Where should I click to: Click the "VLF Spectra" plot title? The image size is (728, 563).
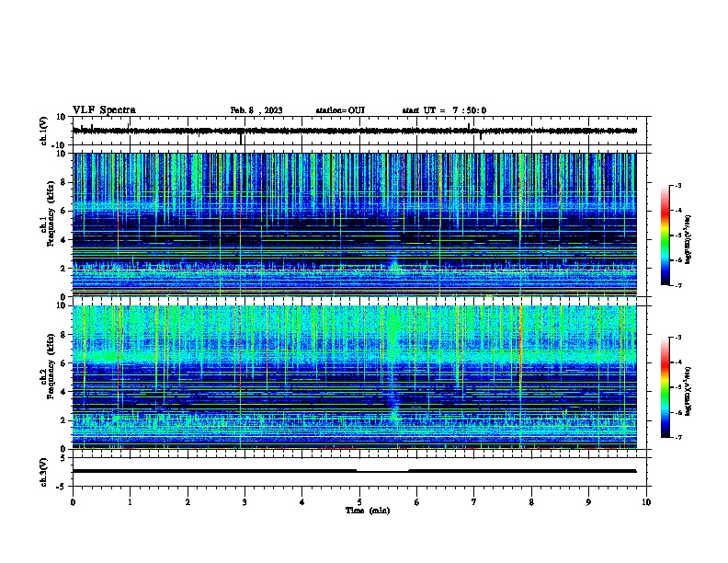click(x=104, y=110)
